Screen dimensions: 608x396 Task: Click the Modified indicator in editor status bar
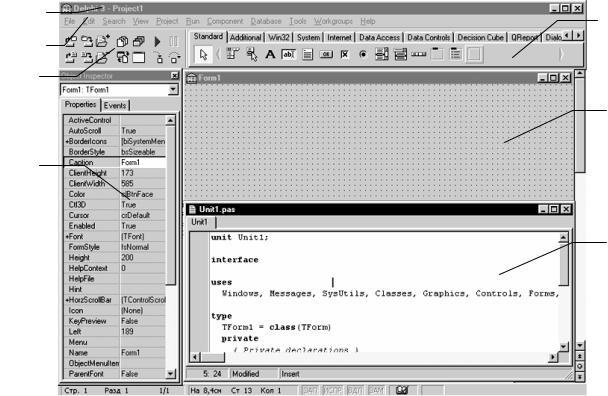[246, 374]
